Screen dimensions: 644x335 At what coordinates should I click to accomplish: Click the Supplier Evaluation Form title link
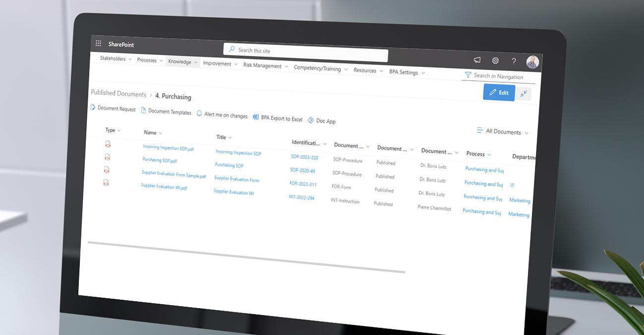click(236, 179)
